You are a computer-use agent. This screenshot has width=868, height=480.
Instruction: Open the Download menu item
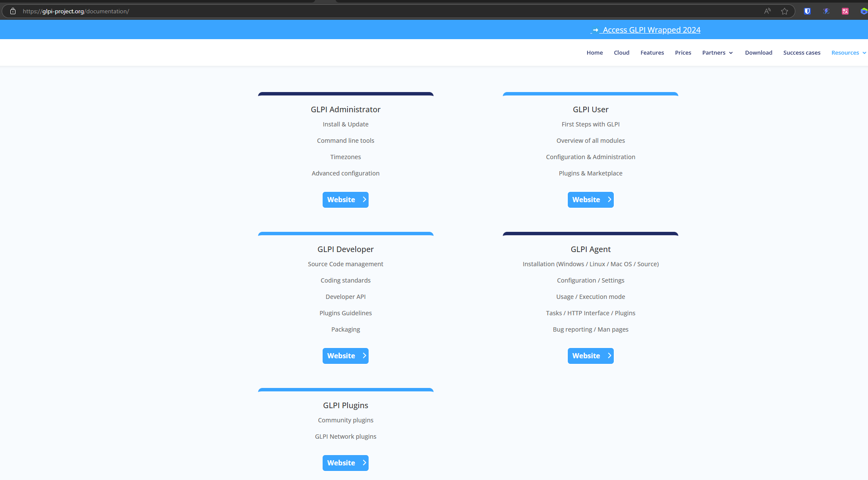click(759, 52)
